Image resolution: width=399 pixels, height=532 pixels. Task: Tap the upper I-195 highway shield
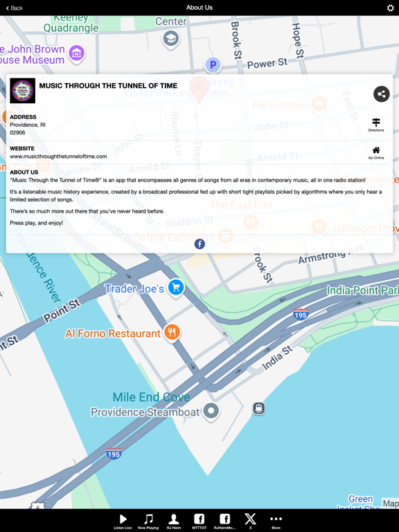pyautogui.click(x=301, y=314)
